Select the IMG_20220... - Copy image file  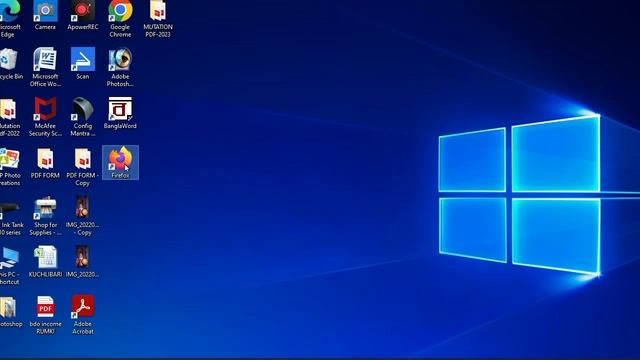[82, 216]
